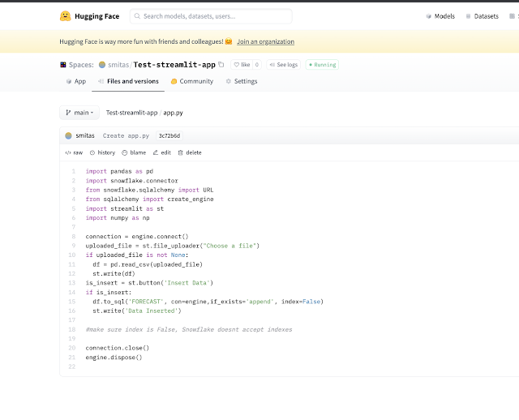This screenshot has width=519, height=420.
Task: Open the blame view
Action: coord(134,152)
